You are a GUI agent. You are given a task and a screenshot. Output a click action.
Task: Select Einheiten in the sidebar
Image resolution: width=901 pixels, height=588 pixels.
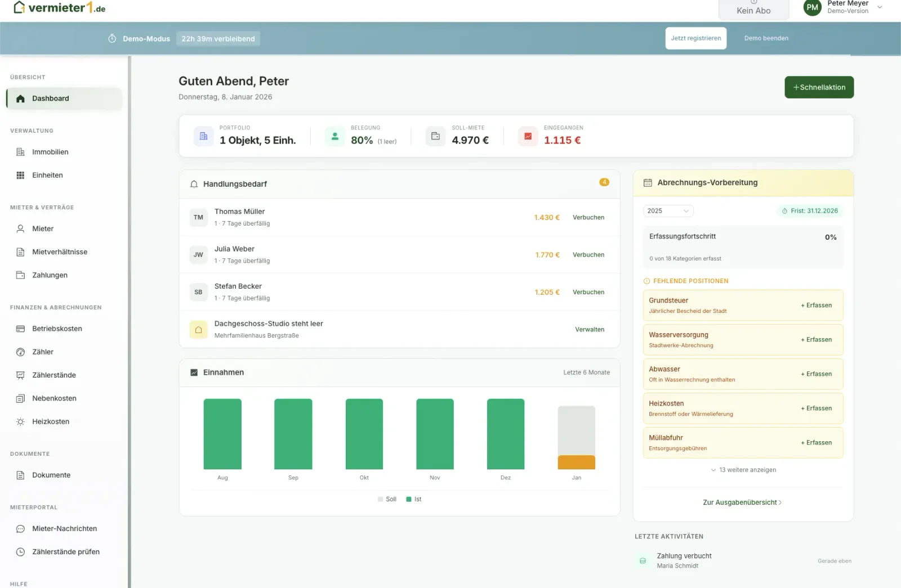[x=47, y=174]
